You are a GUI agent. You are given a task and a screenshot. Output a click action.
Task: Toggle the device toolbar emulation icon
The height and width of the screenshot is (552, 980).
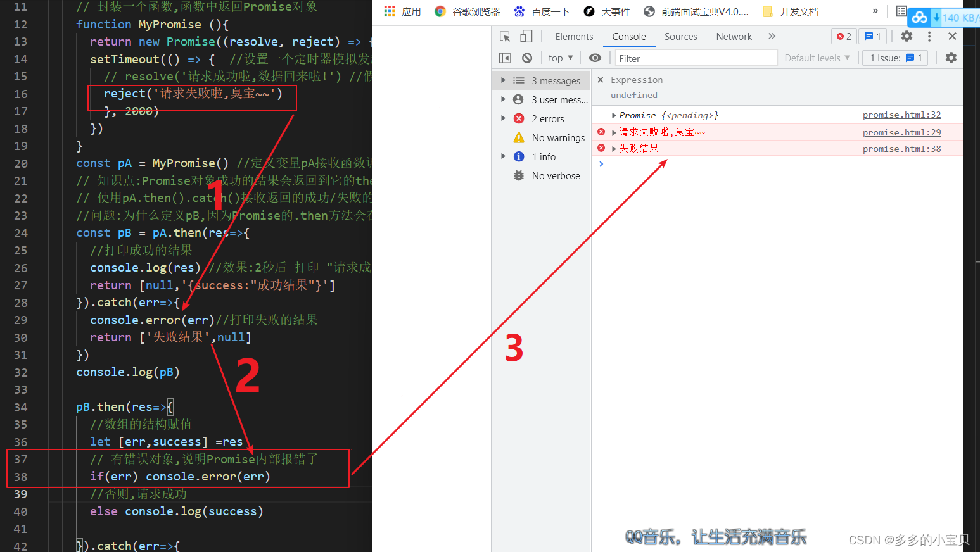point(526,36)
